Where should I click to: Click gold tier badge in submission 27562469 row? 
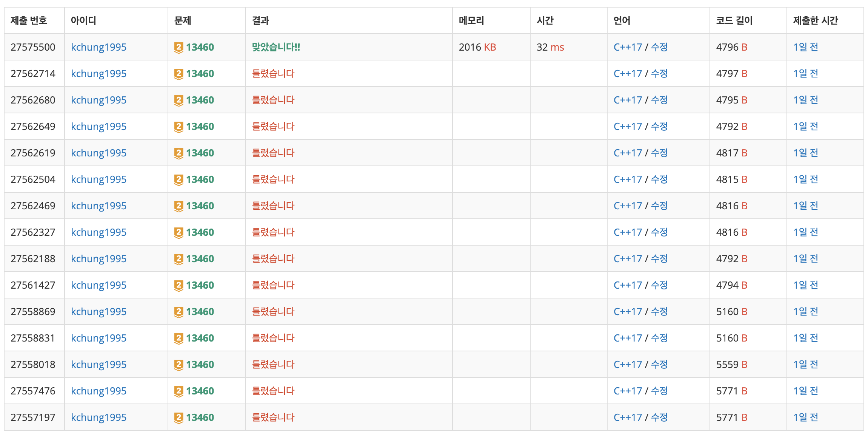tap(179, 206)
